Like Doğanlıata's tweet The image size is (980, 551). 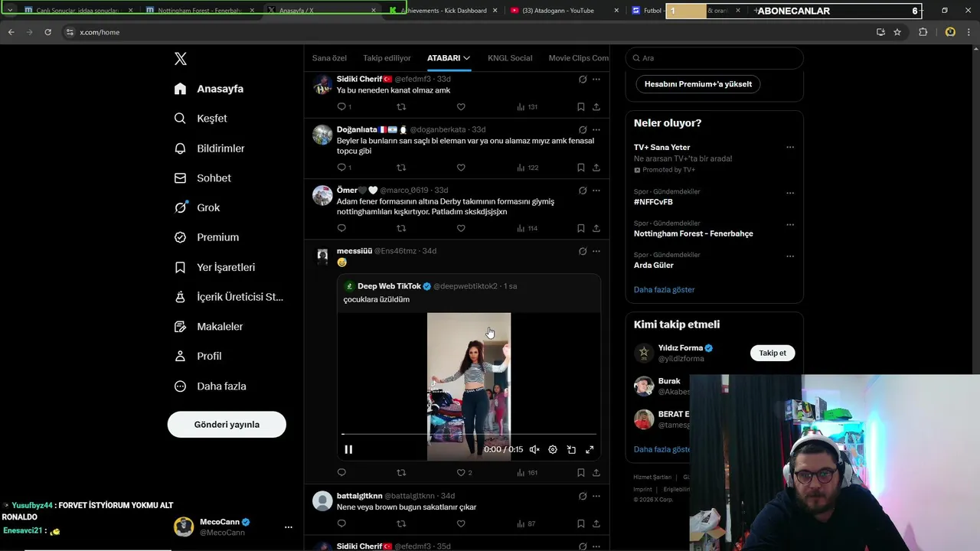(x=461, y=168)
